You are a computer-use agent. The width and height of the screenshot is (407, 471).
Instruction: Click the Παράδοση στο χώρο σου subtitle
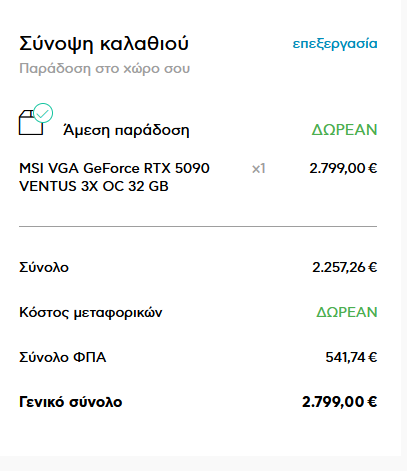pos(104,69)
